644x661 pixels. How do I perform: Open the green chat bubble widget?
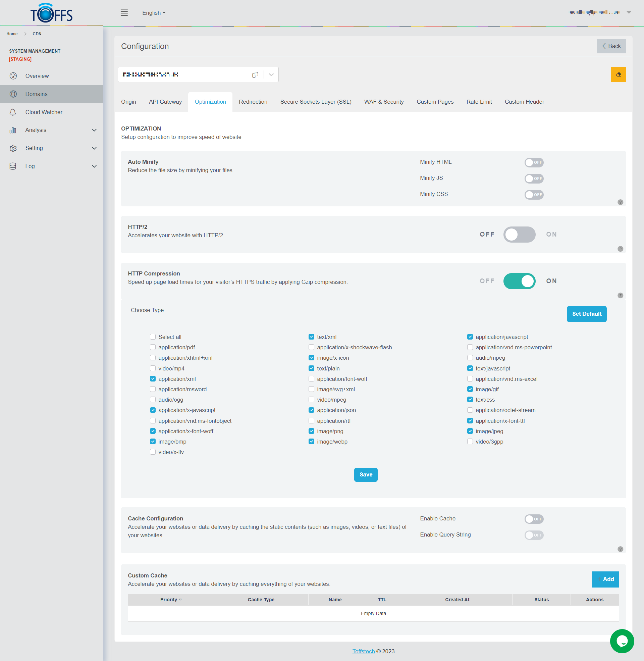pyautogui.click(x=622, y=641)
